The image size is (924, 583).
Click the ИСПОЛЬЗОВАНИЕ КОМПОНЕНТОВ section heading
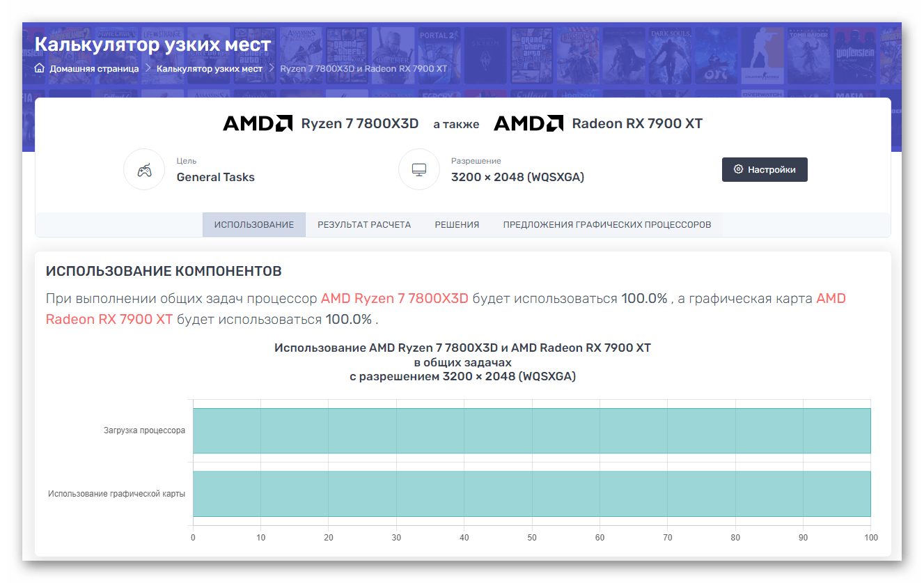(x=164, y=271)
